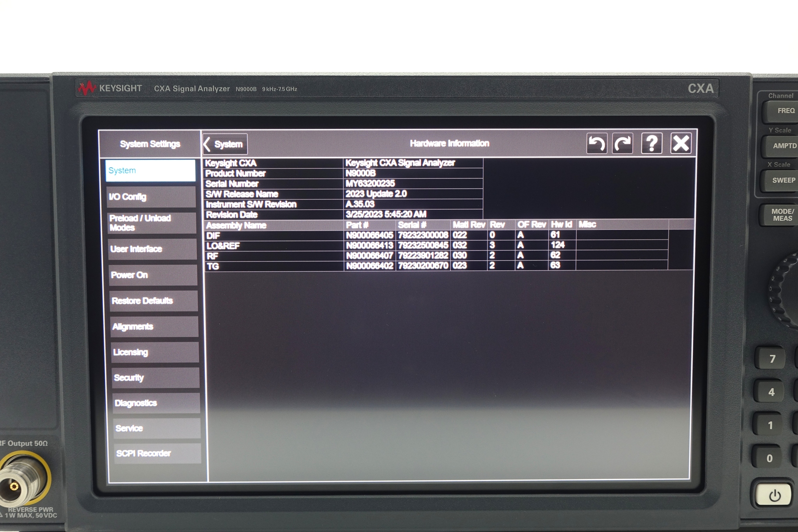This screenshot has width=798, height=532.
Task: Click part number N900066413
Action: tap(369, 245)
